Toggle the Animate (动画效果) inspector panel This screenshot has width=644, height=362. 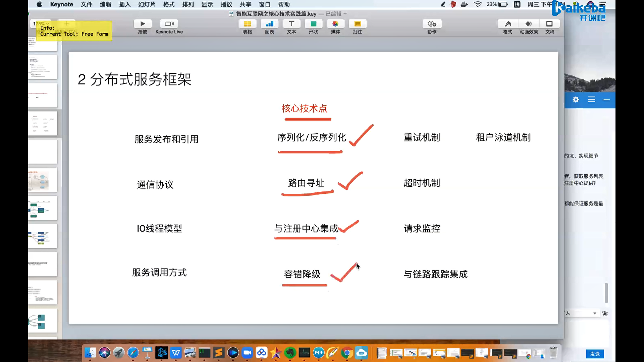pos(529,24)
